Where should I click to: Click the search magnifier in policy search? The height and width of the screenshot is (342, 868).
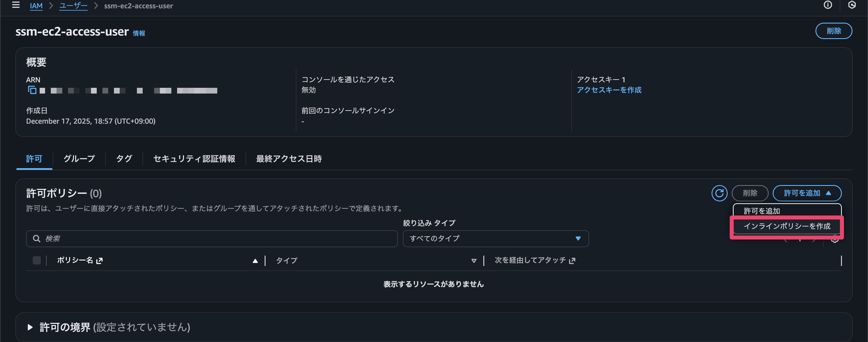coord(37,238)
